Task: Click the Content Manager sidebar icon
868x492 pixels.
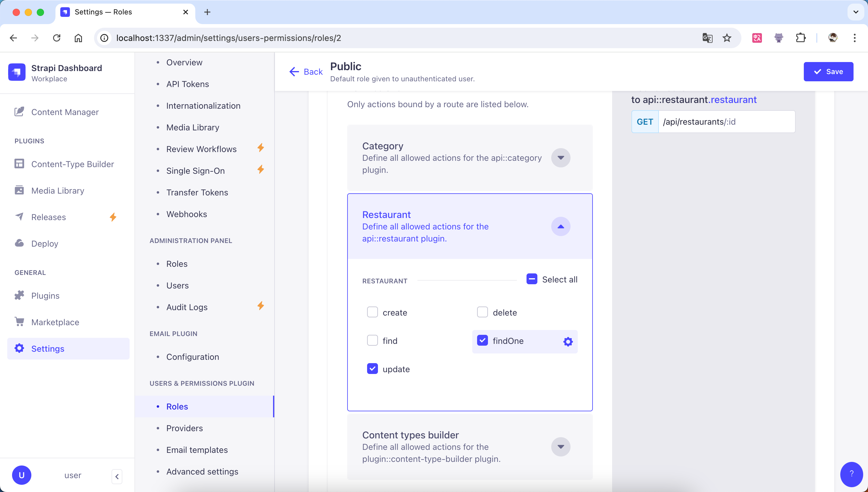Action: [19, 112]
